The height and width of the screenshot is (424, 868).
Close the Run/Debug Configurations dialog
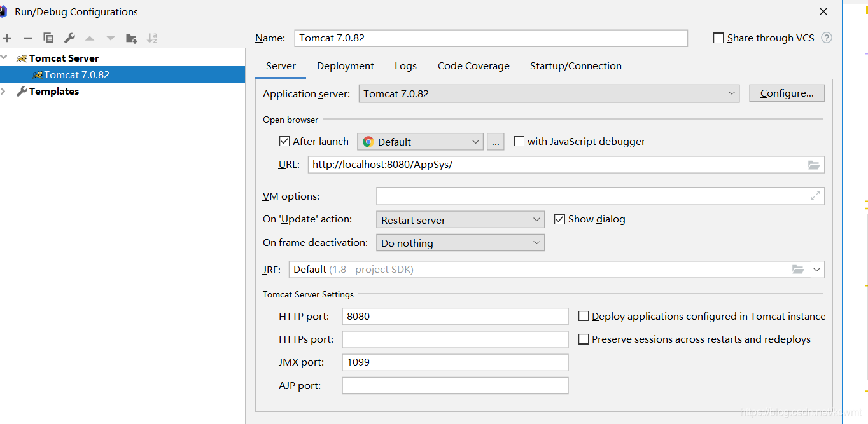coord(823,11)
